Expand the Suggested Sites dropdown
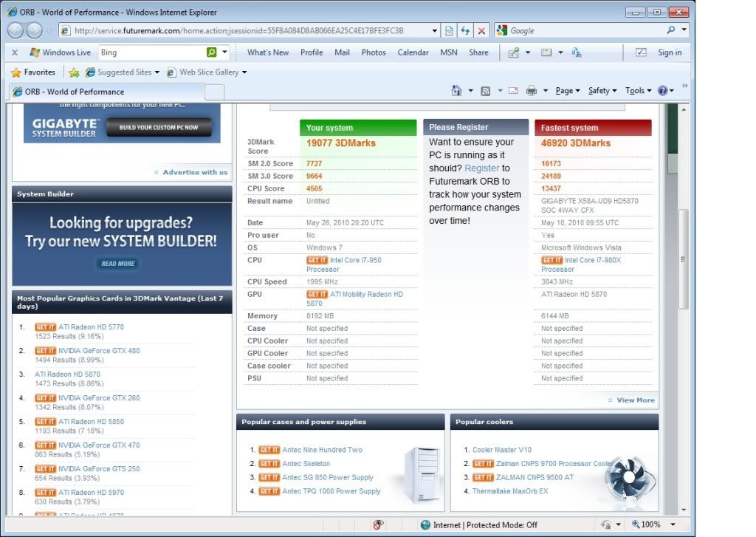 click(157, 72)
